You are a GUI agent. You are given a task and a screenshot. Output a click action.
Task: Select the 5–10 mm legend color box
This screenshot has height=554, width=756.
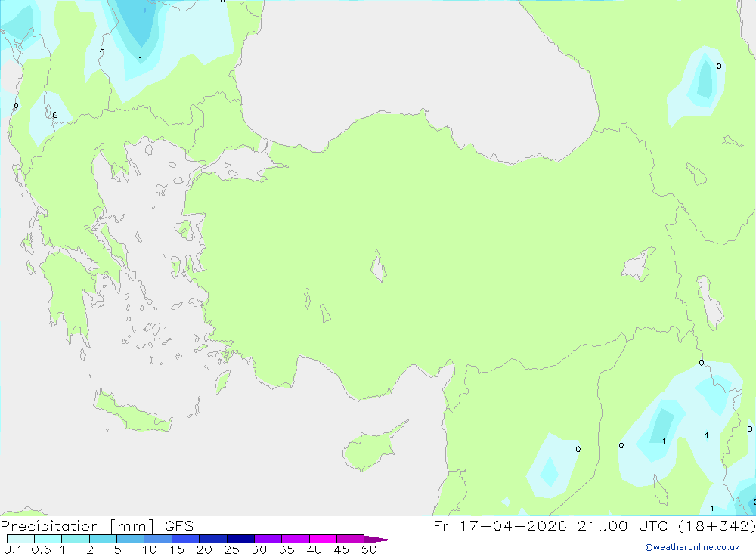point(130,539)
